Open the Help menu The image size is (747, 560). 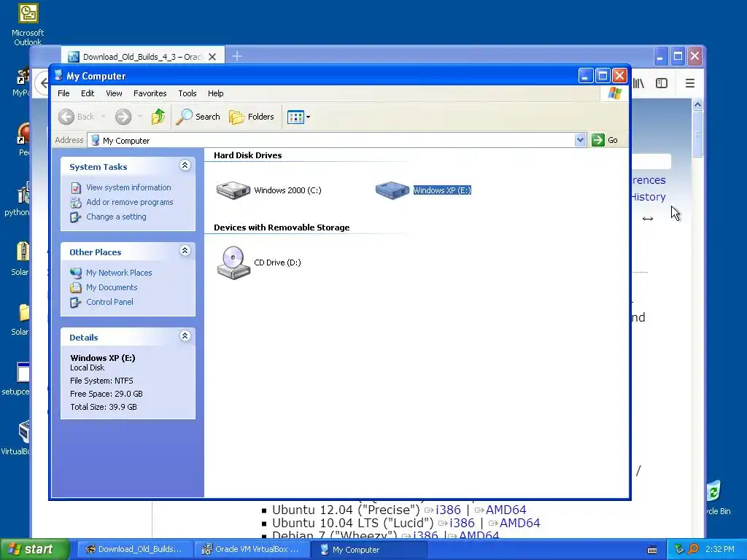[215, 93]
